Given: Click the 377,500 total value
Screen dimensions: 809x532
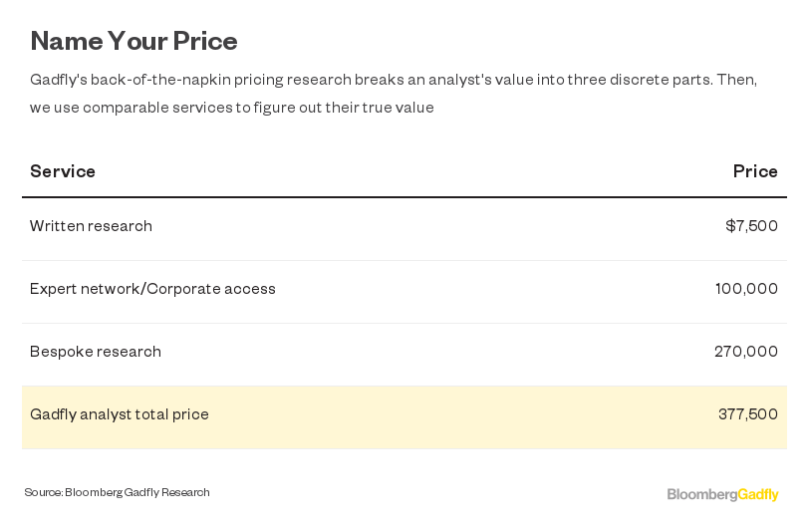Looking at the screenshot, I should click(747, 414).
